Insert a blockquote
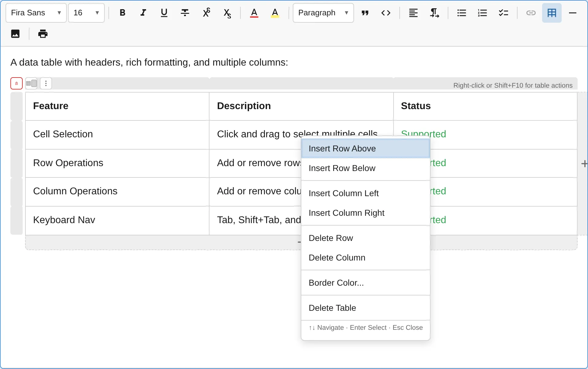Image resolution: width=588 pixels, height=369 pixels. click(x=365, y=13)
